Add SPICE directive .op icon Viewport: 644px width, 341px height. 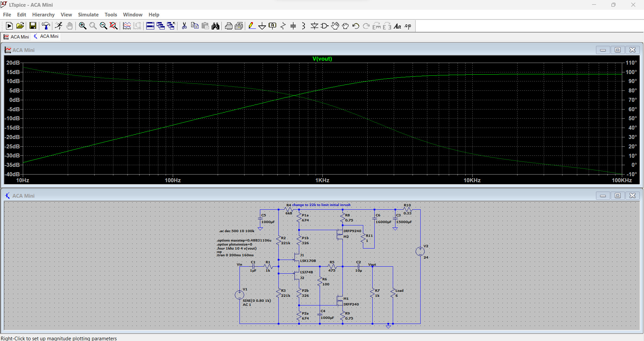(x=408, y=26)
